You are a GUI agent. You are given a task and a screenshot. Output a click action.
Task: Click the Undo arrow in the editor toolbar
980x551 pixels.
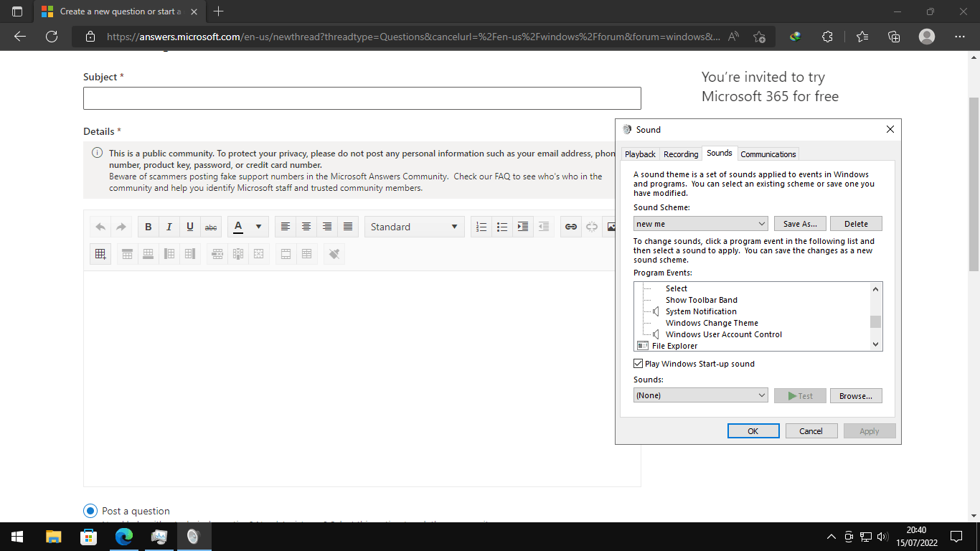click(x=100, y=226)
